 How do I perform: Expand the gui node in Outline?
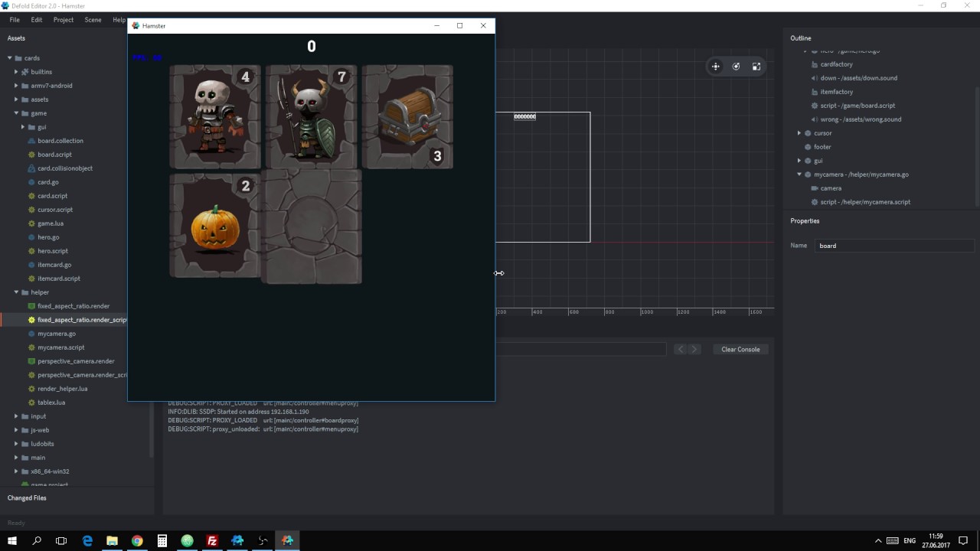click(799, 161)
